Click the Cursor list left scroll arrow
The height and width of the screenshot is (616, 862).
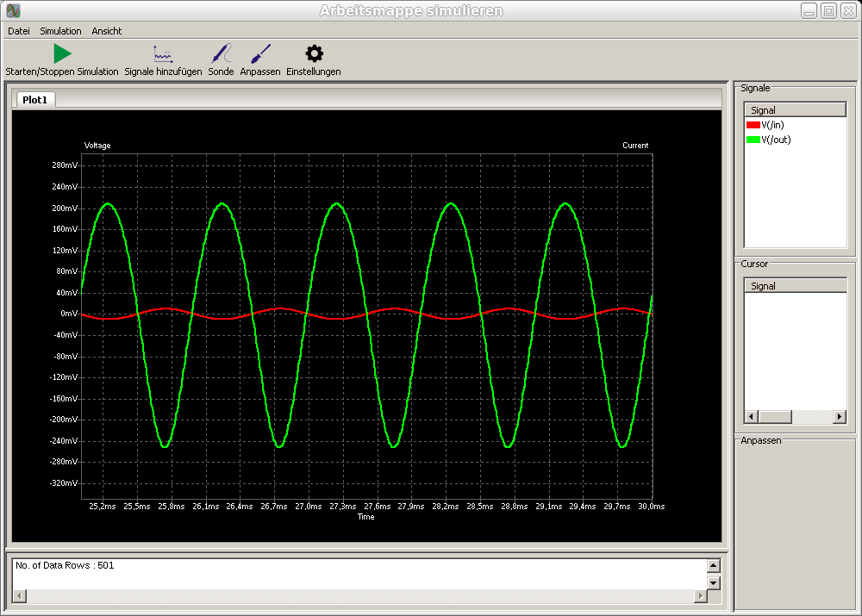pos(751,416)
